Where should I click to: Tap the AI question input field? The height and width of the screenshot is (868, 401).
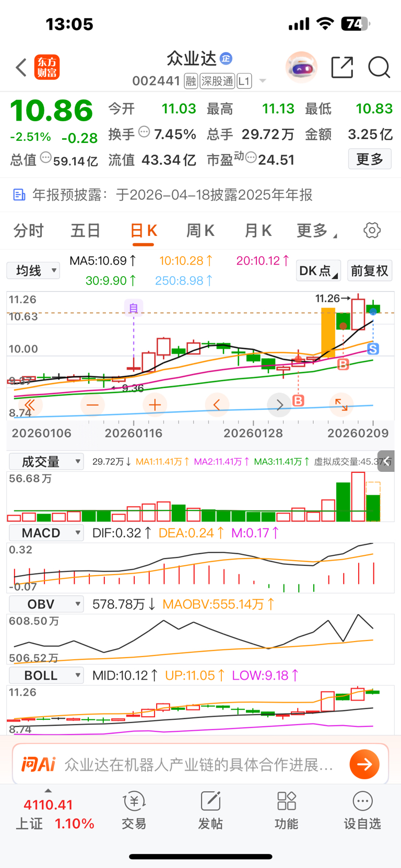click(x=199, y=765)
